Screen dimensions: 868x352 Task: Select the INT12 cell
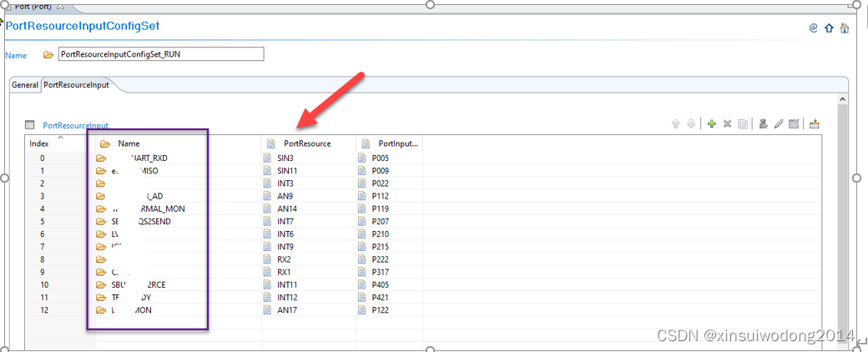[x=287, y=298]
